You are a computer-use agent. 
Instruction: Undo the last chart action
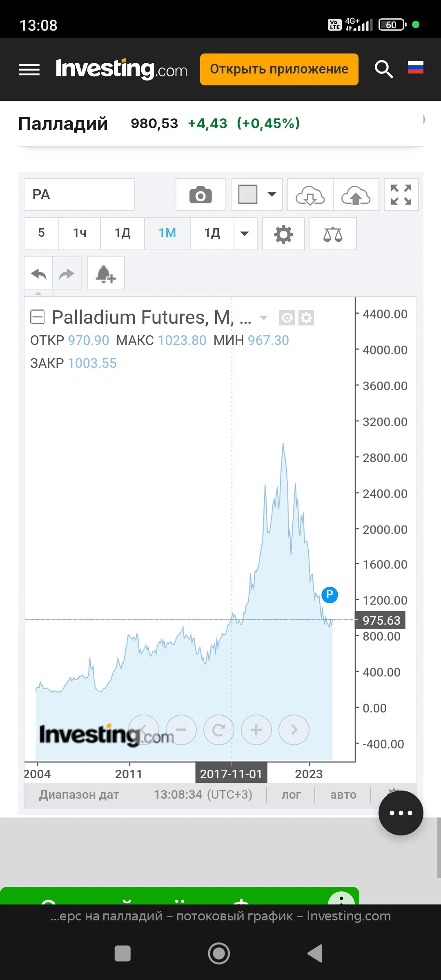click(x=38, y=273)
